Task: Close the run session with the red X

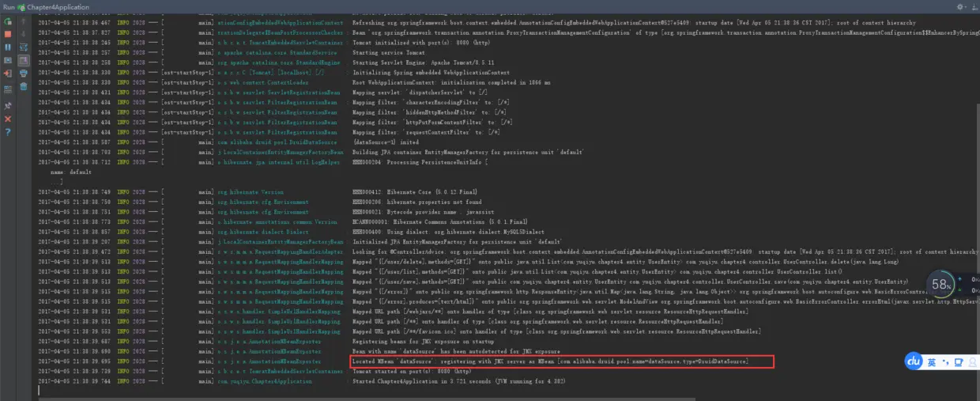Action: click(x=8, y=119)
